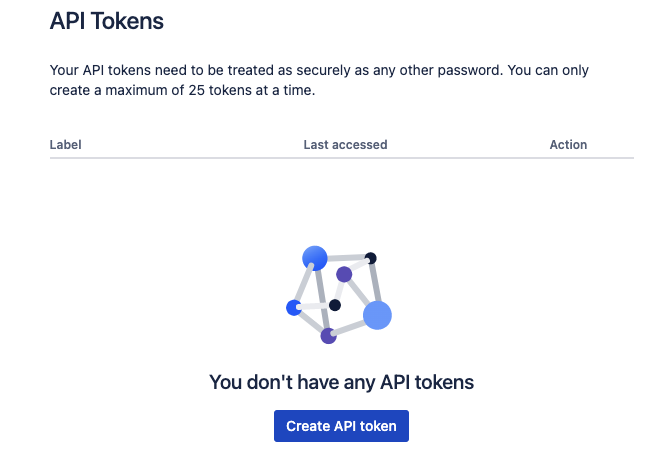Viewport: 670px width, 461px height.
Task: Click the light blue node on illustration's right
Action: (x=377, y=315)
